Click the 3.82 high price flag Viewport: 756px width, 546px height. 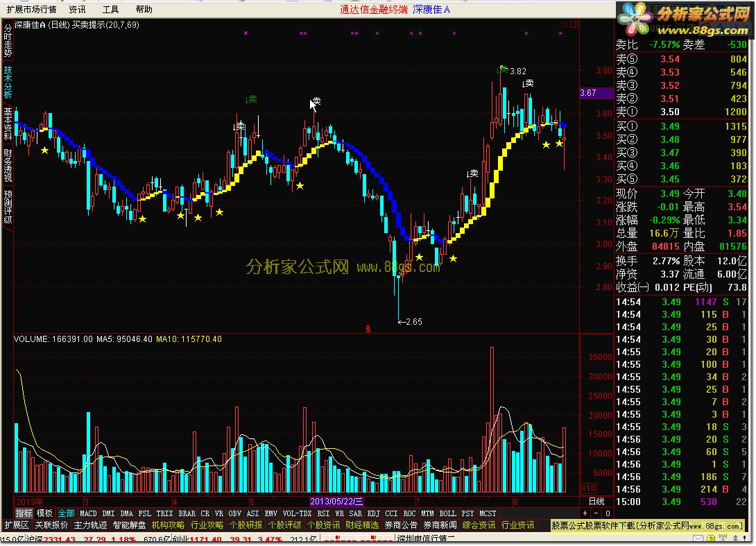tap(512, 71)
